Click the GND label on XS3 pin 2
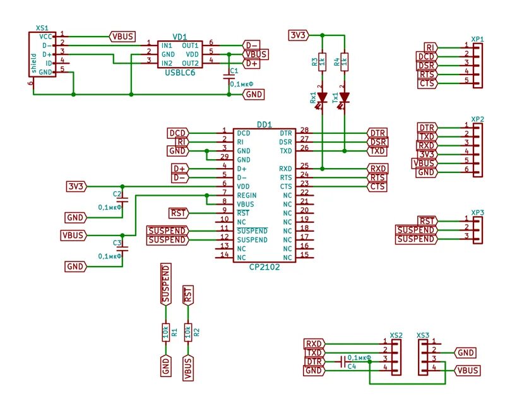Viewport: 505px width, 420px height. click(465, 353)
